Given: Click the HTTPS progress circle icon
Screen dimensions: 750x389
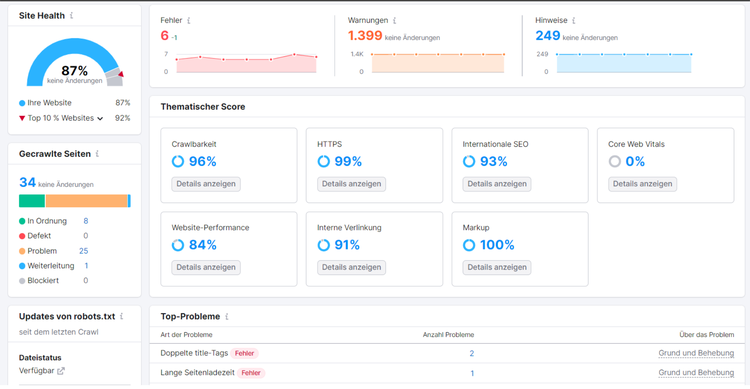Looking at the screenshot, I should click(x=323, y=161).
